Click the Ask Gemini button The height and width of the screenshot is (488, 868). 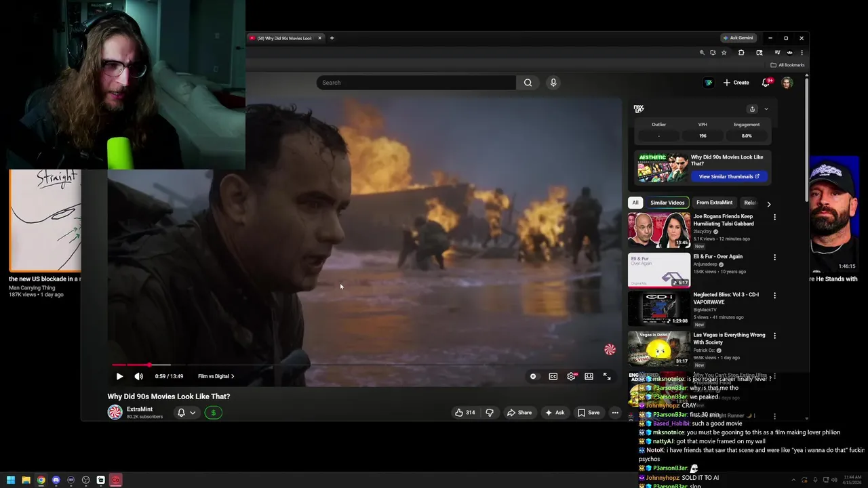[x=738, y=38]
